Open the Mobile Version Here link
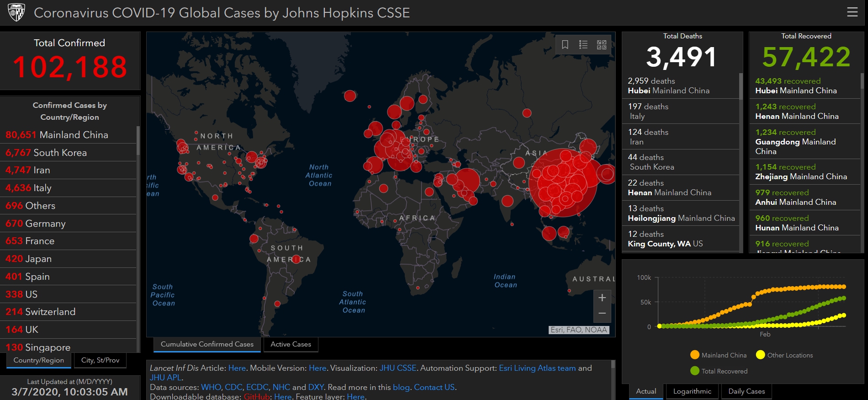Image resolution: width=868 pixels, height=400 pixels. [x=318, y=368]
